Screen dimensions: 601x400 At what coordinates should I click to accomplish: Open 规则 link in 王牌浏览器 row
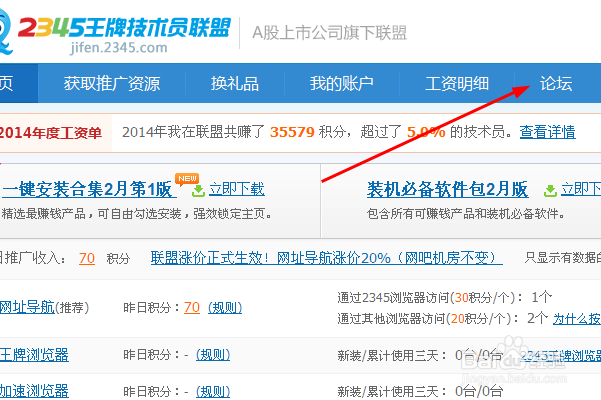pos(213,355)
